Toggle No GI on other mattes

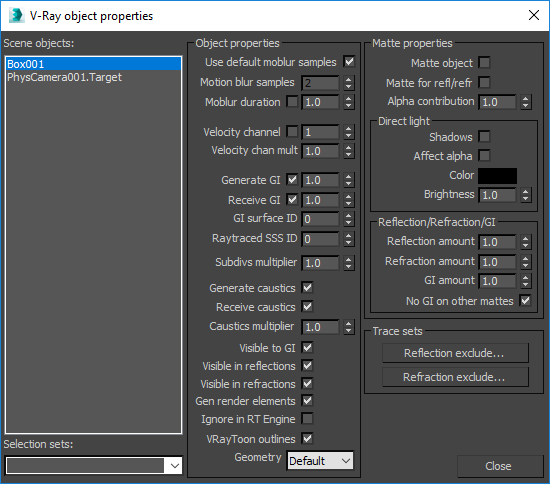[525, 301]
